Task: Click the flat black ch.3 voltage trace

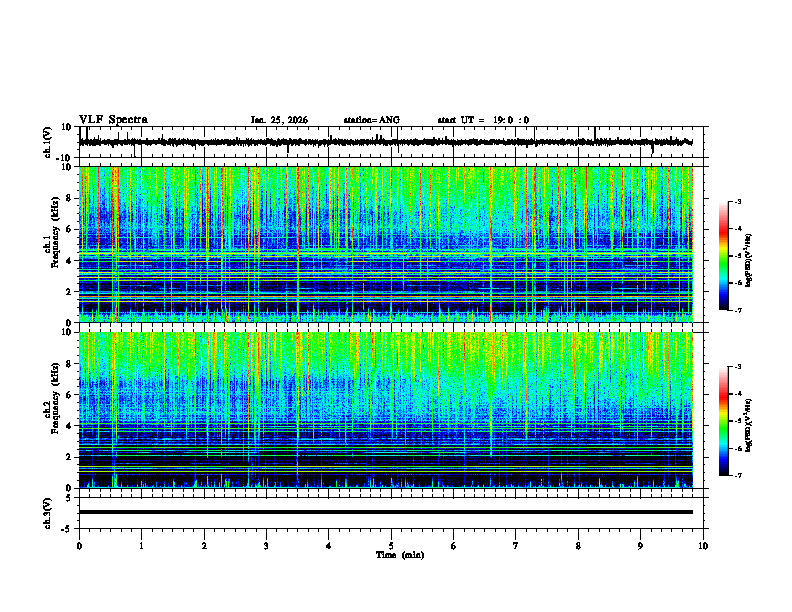Action: point(385,512)
